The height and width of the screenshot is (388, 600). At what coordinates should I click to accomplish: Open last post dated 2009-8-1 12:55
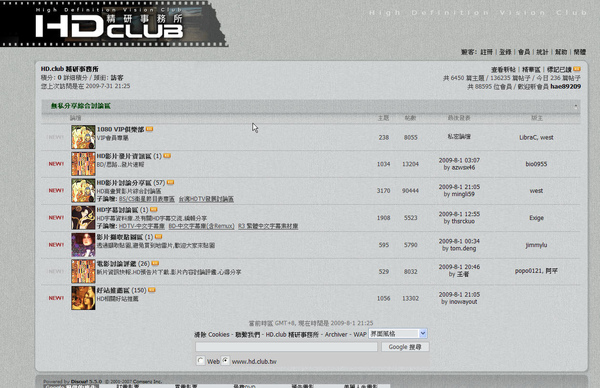pyautogui.click(x=459, y=214)
